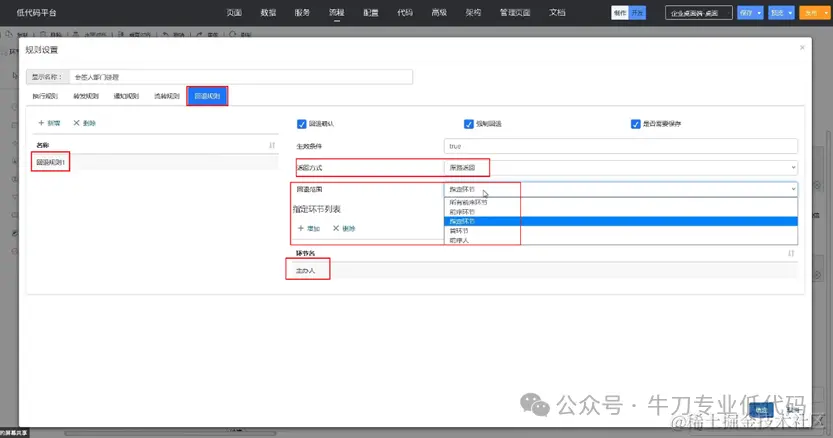Select the highlighted 回退规则 tab
The image size is (833, 438).
pos(207,96)
